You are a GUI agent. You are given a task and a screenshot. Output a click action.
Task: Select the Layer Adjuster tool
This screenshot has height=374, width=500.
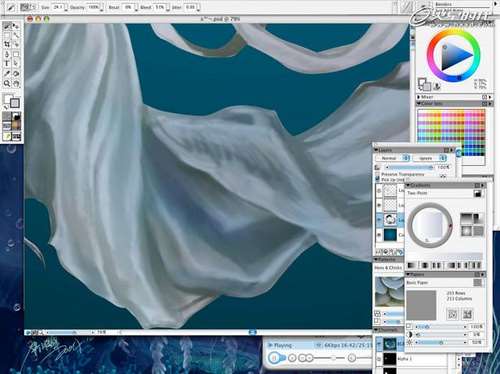click(x=16, y=26)
